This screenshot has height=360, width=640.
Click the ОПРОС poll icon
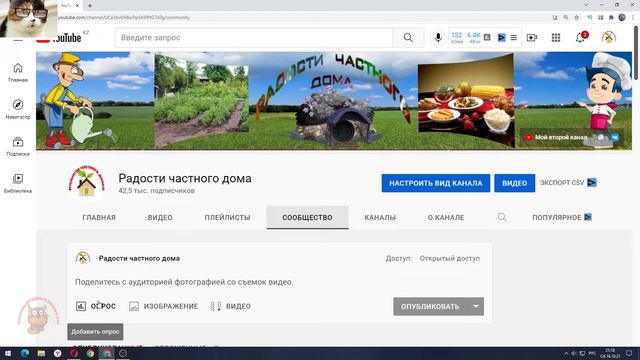[81, 306]
